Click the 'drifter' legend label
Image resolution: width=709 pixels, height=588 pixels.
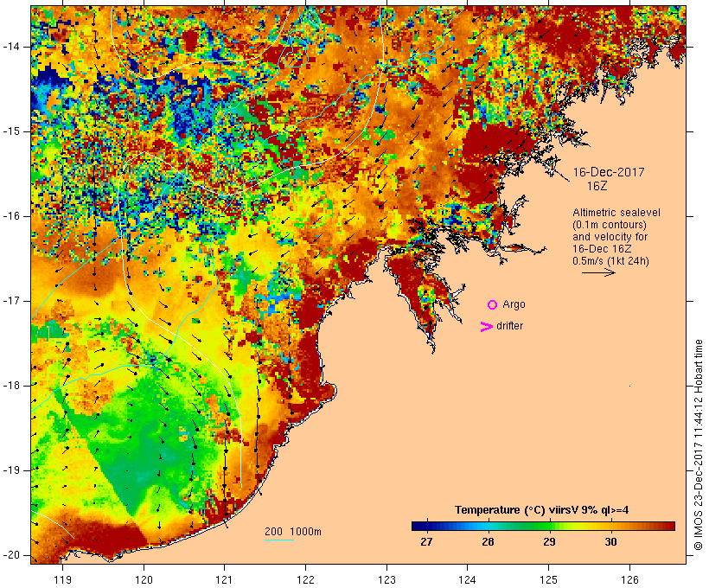tap(509, 326)
